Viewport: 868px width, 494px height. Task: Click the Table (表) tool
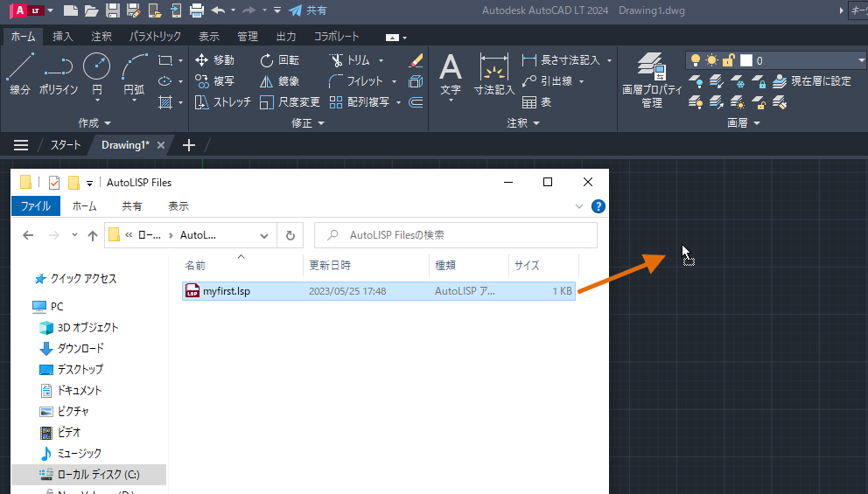pos(537,102)
